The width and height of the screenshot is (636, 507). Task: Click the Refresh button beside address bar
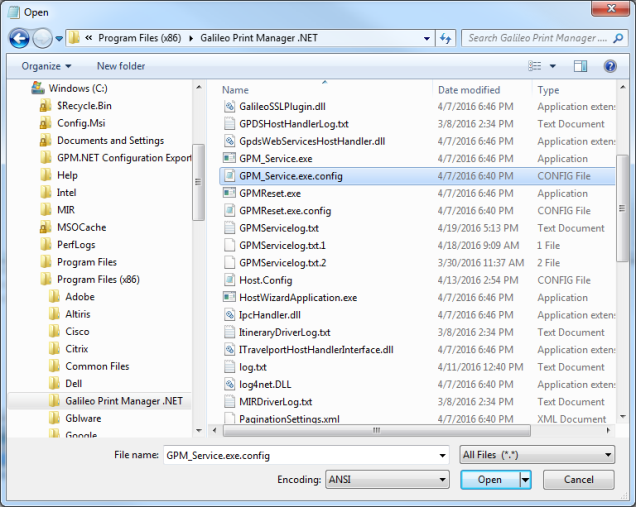click(445, 39)
